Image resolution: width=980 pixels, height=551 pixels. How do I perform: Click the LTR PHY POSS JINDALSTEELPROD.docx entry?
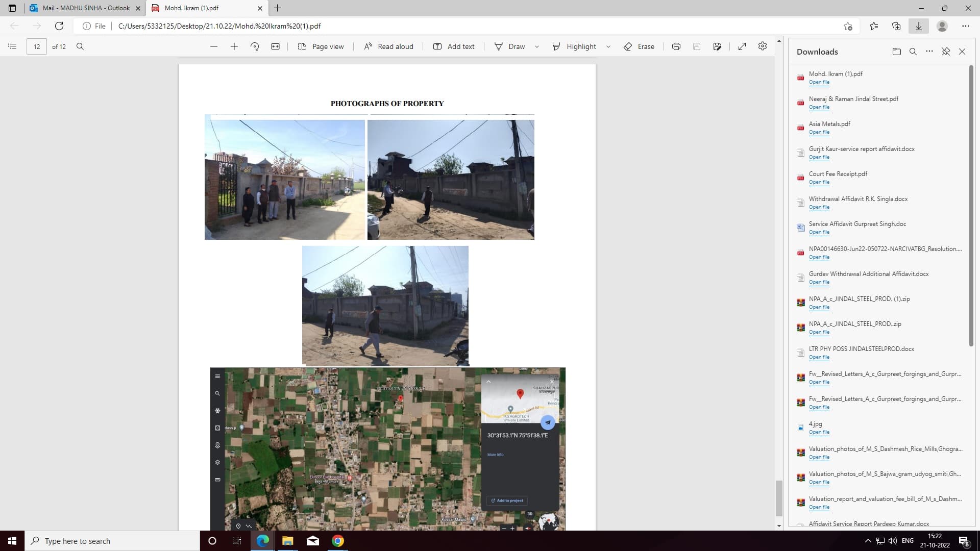tap(879, 353)
